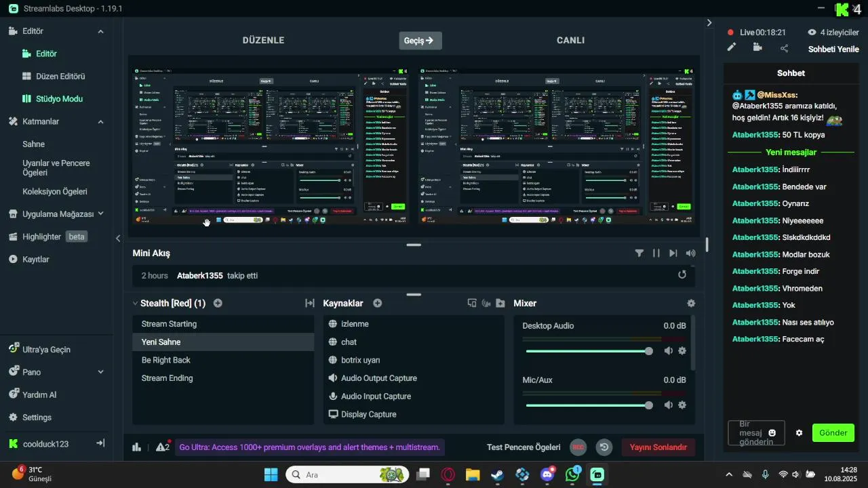
Task: Select the botrix uyarı source
Action: pyautogui.click(x=414, y=360)
